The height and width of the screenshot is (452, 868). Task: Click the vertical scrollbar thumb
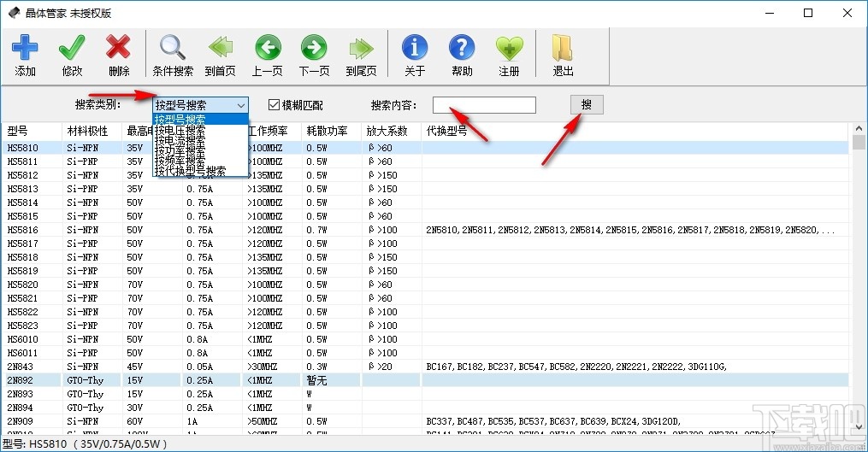point(859,142)
